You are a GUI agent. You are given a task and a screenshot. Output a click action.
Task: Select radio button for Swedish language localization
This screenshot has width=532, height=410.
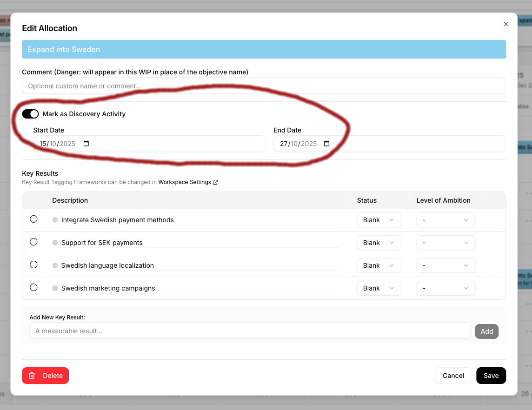33,265
